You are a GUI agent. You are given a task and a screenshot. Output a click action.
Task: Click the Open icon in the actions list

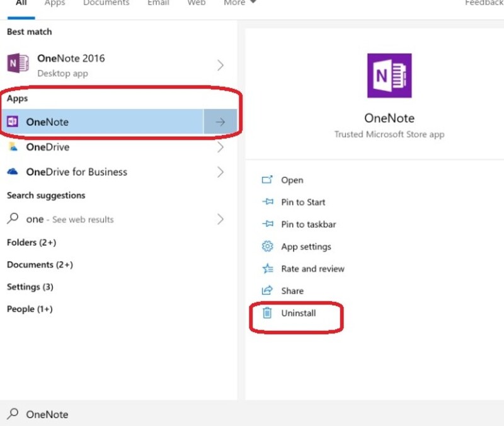[267, 180]
